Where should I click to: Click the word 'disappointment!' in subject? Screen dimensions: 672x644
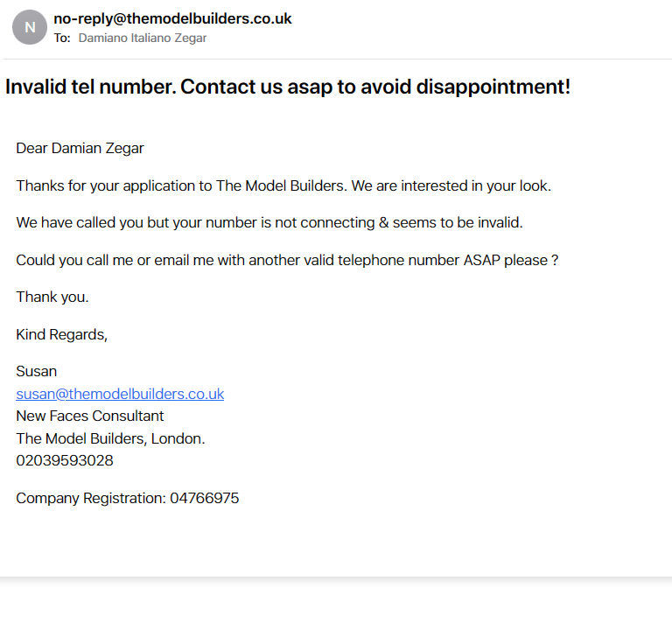(x=493, y=87)
